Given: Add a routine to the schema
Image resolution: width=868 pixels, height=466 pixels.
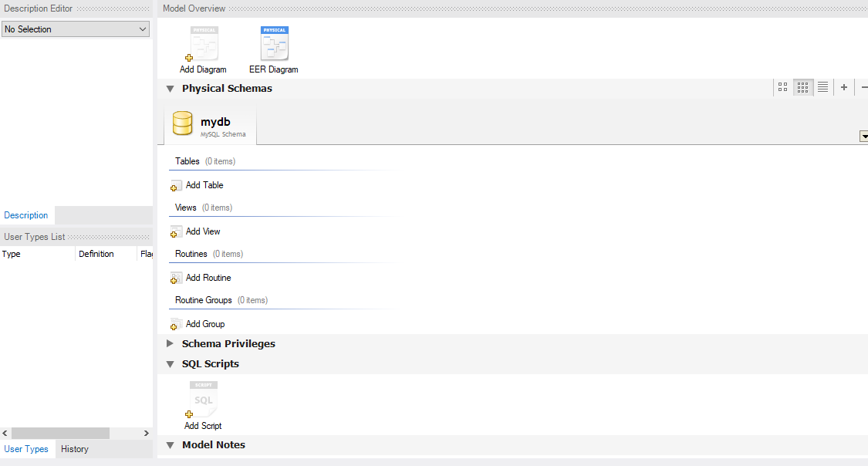Looking at the screenshot, I should tap(201, 277).
